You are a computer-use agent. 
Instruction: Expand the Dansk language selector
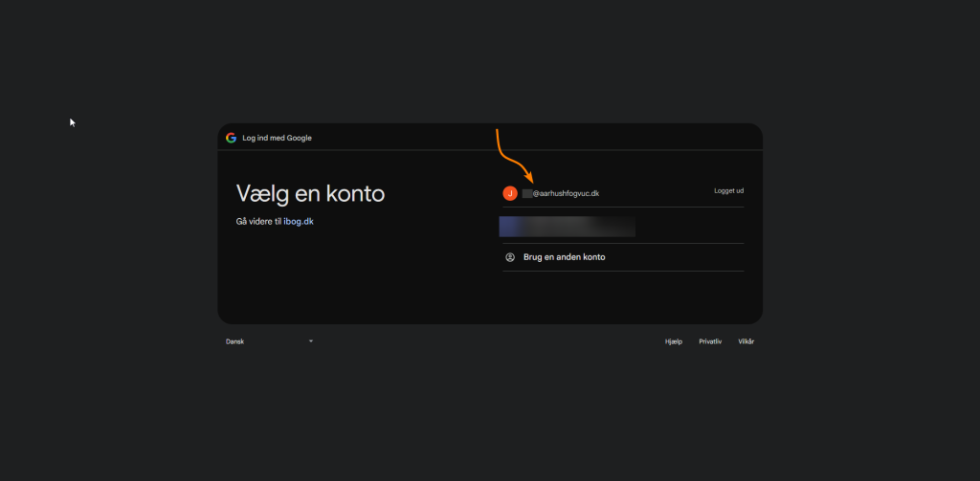tap(268, 341)
